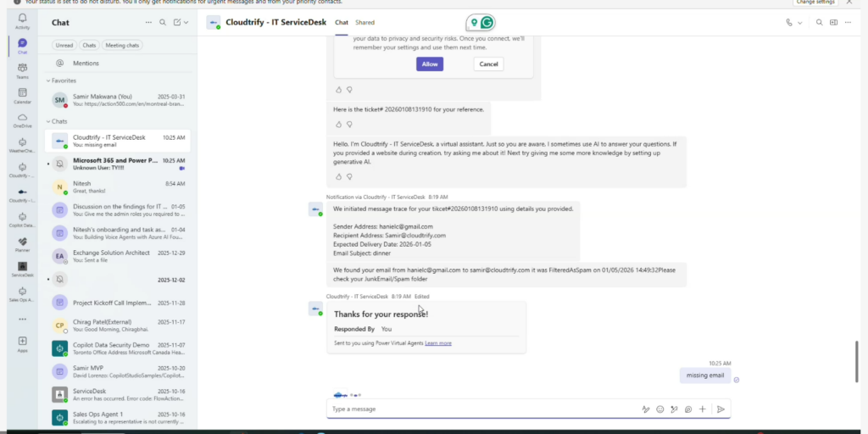Like the ticket number message with thumbs up
The height and width of the screenshot is (434, 868).
click(x=339, y=125)
